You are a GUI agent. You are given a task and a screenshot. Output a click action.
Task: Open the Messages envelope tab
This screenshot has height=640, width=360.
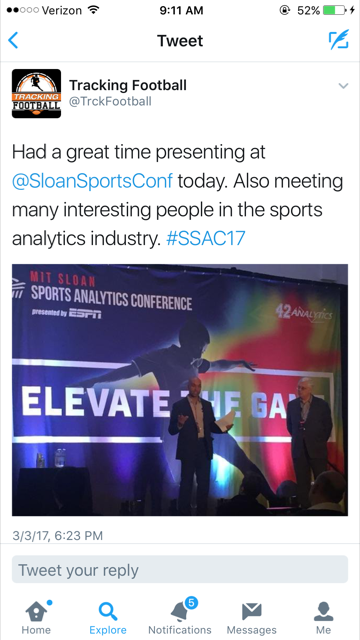[x=251, y=617]
